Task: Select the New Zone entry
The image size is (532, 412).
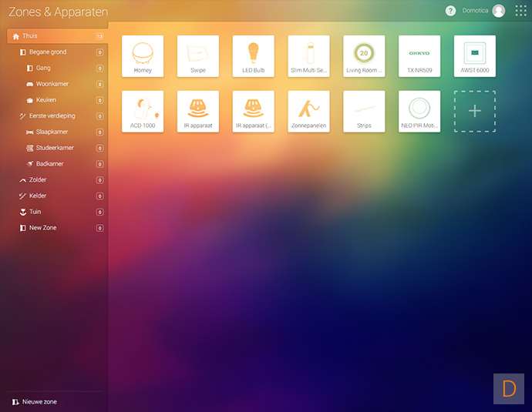Action: coord(61,228)
